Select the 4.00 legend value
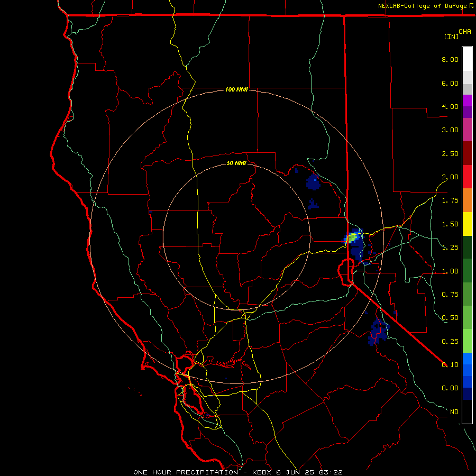The width and height of the screenshot is (476, 476). (450, 106)
